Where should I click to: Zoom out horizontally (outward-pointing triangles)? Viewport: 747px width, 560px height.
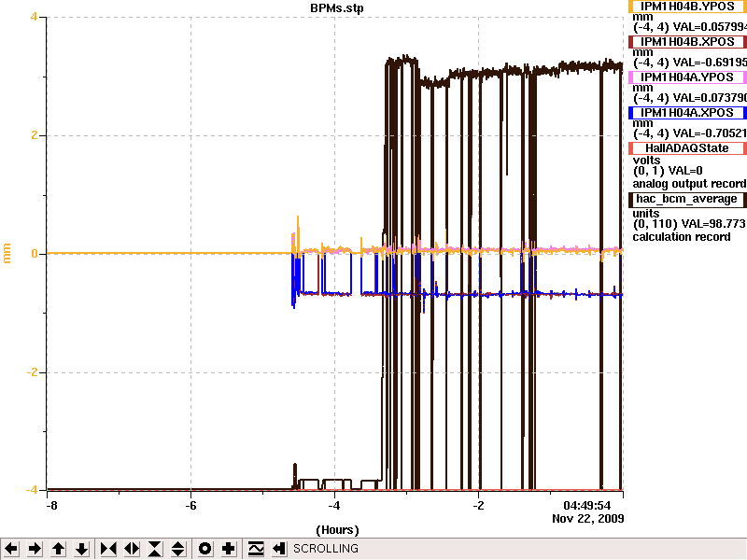[x=132, y=549]
